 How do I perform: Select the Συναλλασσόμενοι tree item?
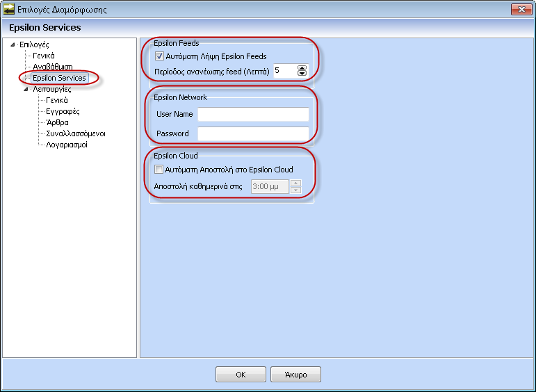(x=76, y=133)
